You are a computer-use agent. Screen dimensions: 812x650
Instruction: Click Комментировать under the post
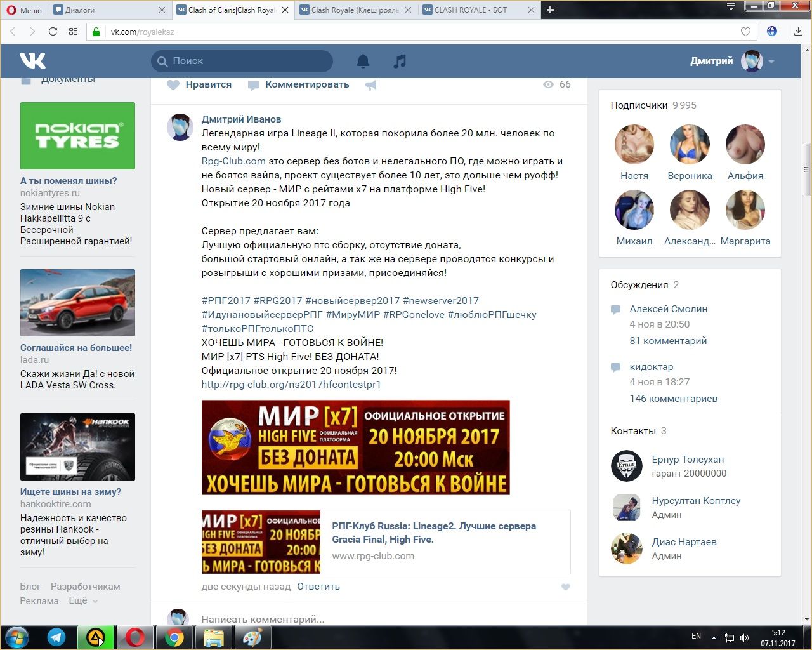[x=298, y=84]
